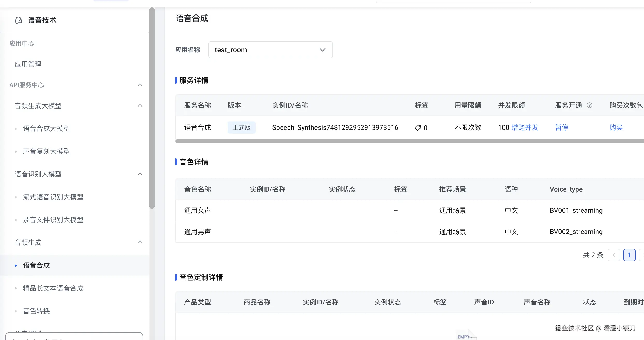Click the help icon beside 服务开通
Screen dimensions: 644x340
[589, 105]
